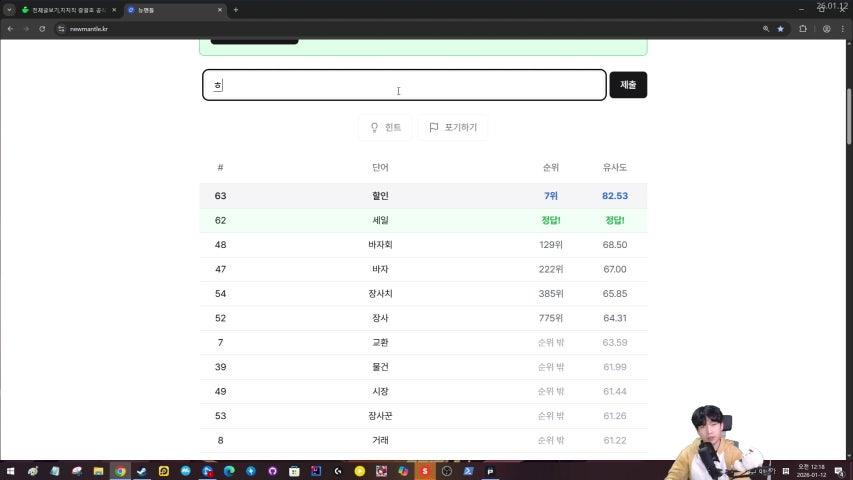Open the browser extensions puzzle icon

[803, 29]
